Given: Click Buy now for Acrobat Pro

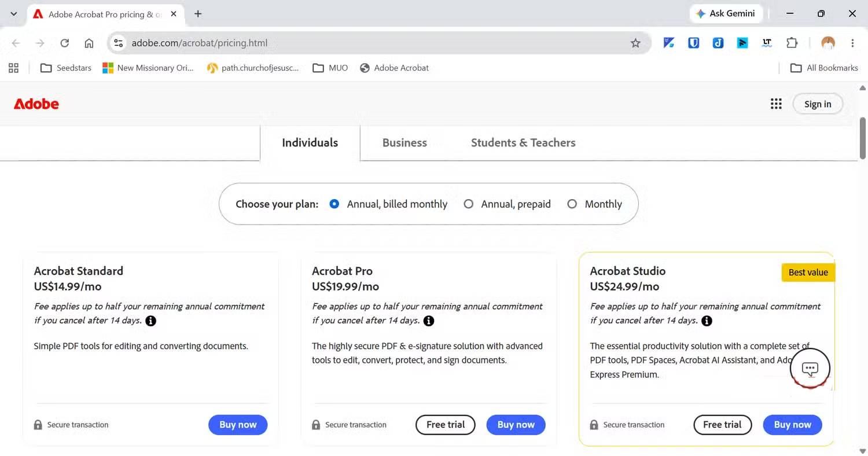Looking at the screenshot, I should click(516, 425).
